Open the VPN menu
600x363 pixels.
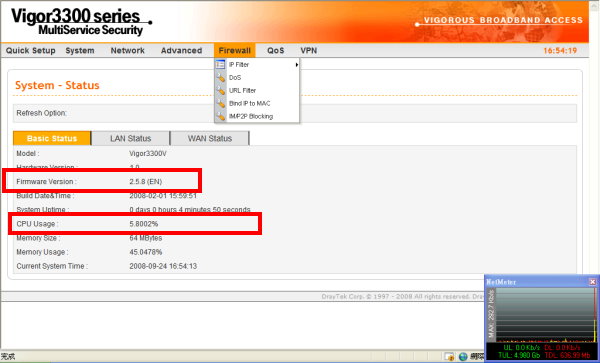coord(308,50)
